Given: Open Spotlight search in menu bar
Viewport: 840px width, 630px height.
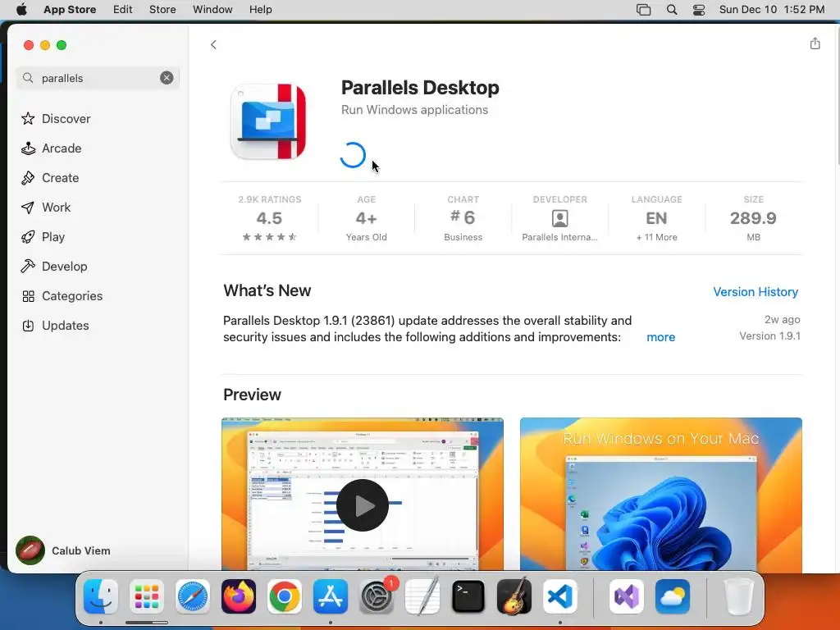Looking at the screenshot, I should point(672,10).
